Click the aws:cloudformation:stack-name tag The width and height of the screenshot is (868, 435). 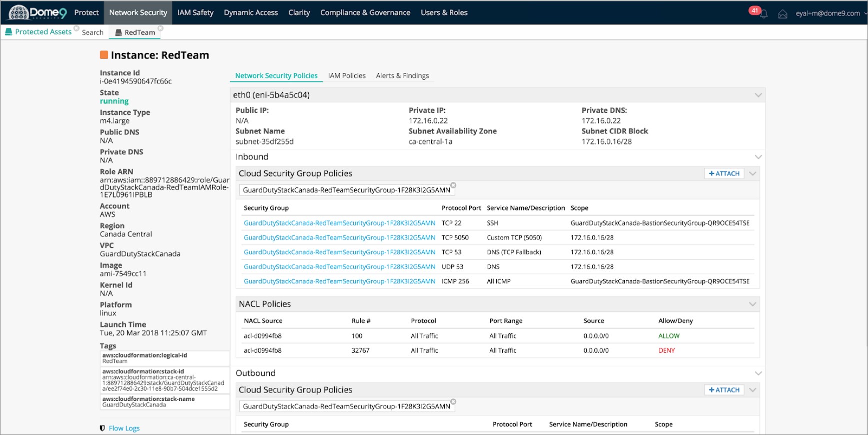[x=165, y=402]
